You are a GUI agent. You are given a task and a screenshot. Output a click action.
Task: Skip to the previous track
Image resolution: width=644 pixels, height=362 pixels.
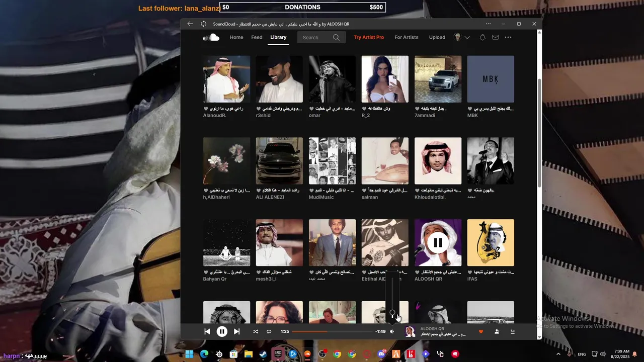[x=207, y=331]
